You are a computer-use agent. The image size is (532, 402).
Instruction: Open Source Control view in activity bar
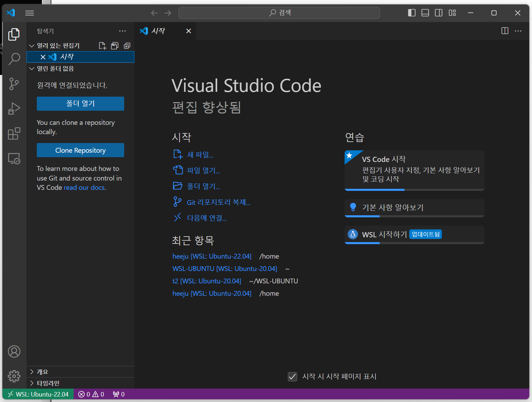[14, 84]
